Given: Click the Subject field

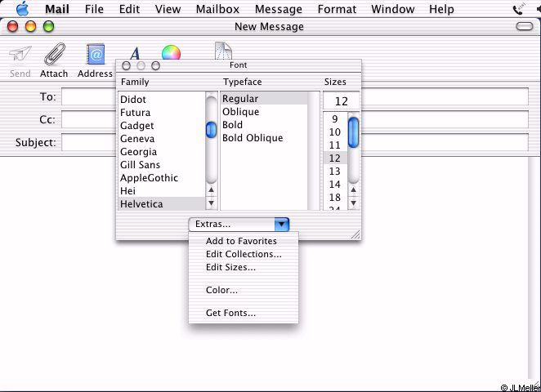Looking at the screenshot, I should point(295,142).
